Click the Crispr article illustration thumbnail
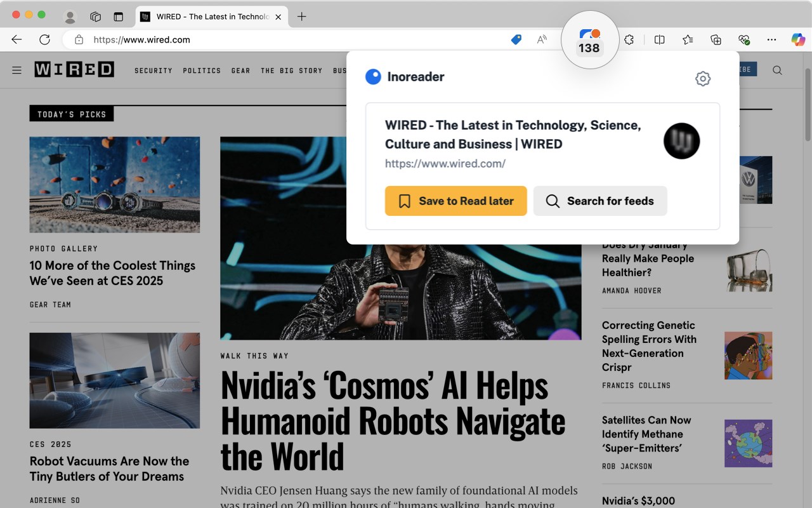The height and width of the screenshot is (508, 812). [x=749, y=356]
